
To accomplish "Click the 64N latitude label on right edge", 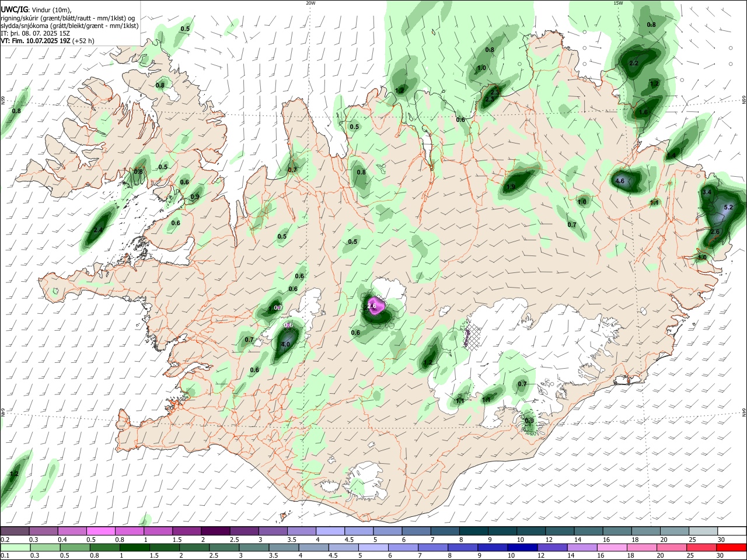I will 744,412.
